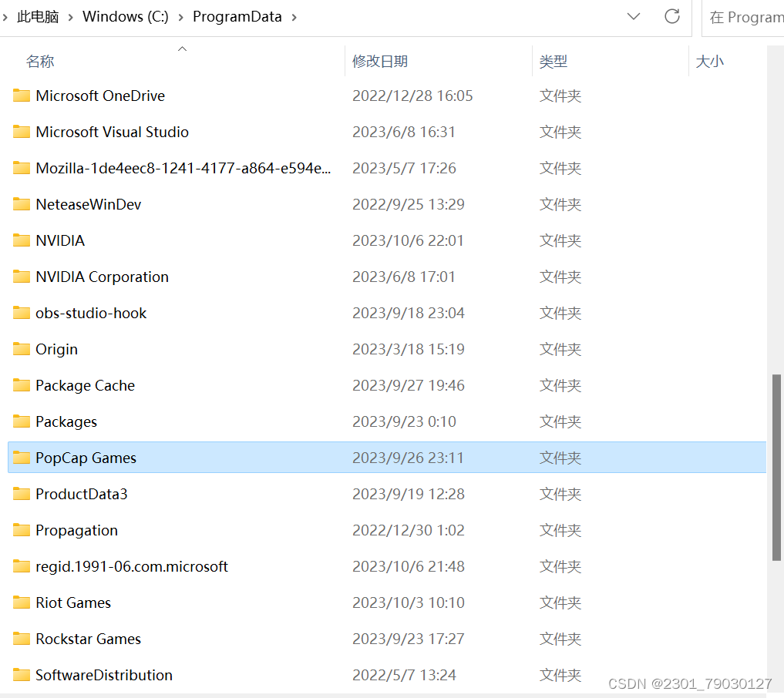
Task: Click the date 2022/12/30 1:02
Action: (x=409, y=530)
